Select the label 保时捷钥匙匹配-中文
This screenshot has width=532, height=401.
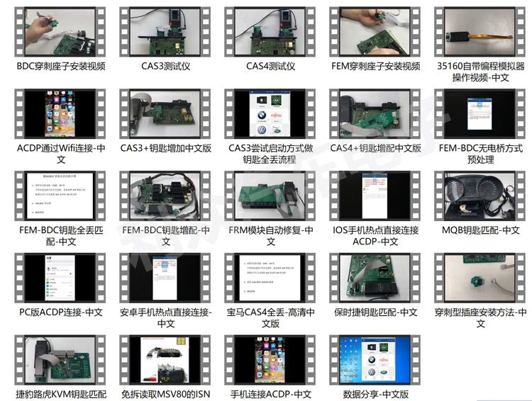click(375, 312)
